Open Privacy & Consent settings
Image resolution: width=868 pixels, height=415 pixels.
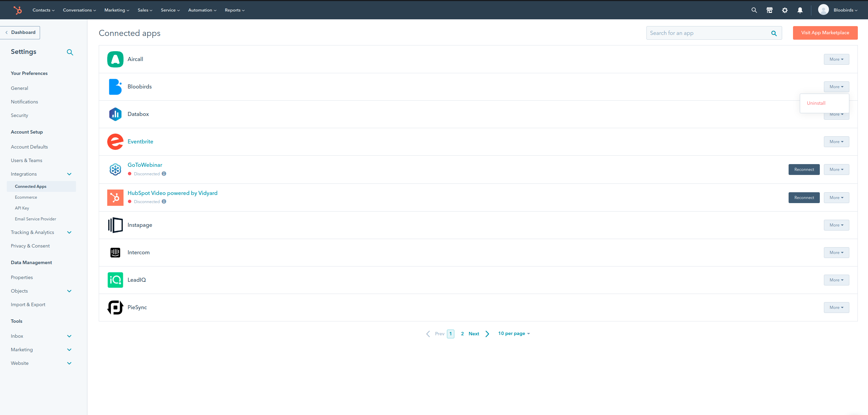(x=30, y=246)
